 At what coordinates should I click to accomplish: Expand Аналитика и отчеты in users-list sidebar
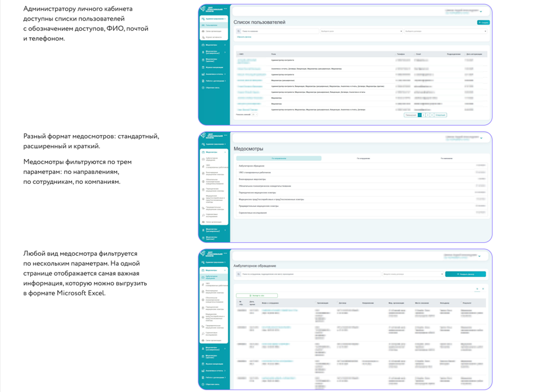[225, 74]
